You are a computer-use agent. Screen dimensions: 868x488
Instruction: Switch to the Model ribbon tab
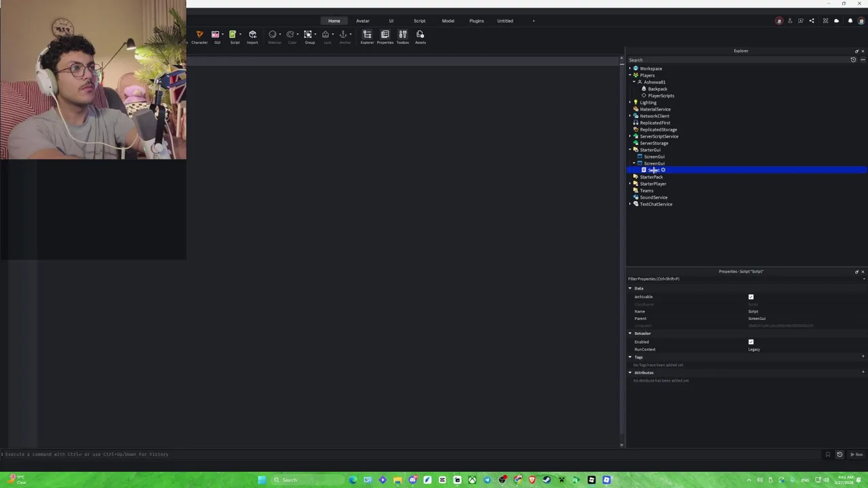coord(448,21)
